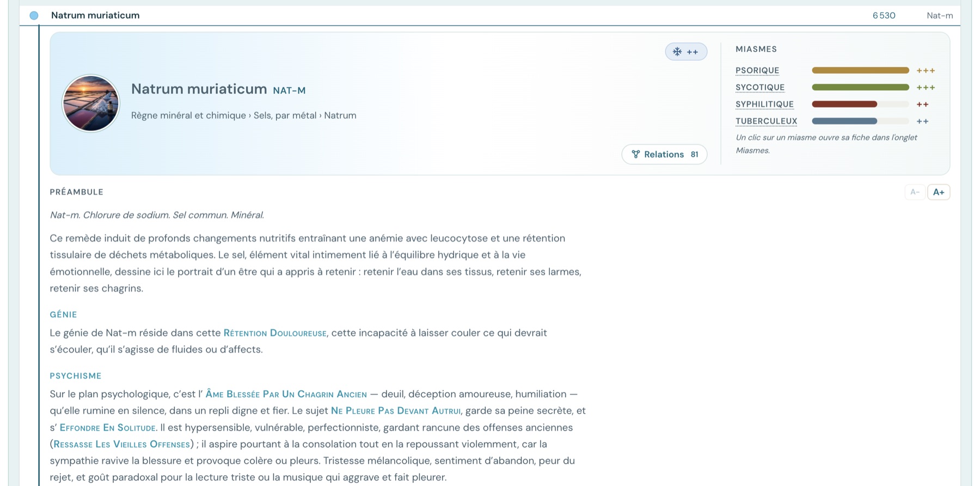980x486 pixels.
Task: Click the Syphilitique ++ rating
Action: [922, 104]
